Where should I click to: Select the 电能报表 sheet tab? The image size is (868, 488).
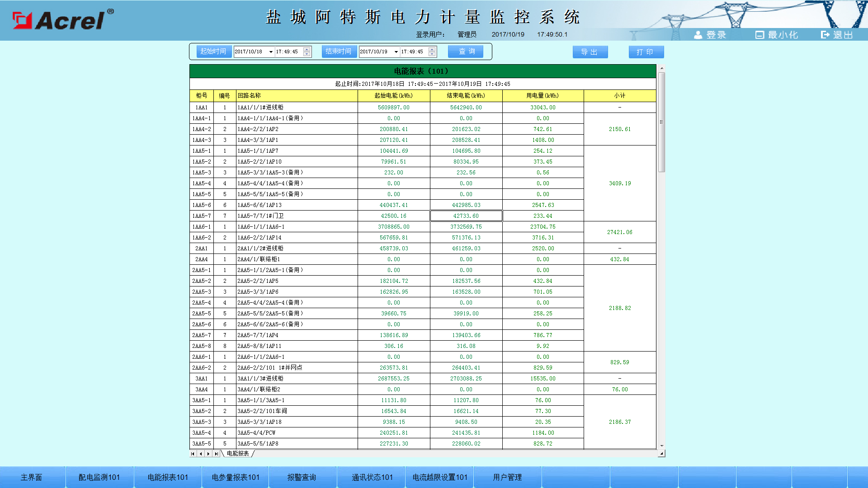pyautogui.click(x=238, y=454)
